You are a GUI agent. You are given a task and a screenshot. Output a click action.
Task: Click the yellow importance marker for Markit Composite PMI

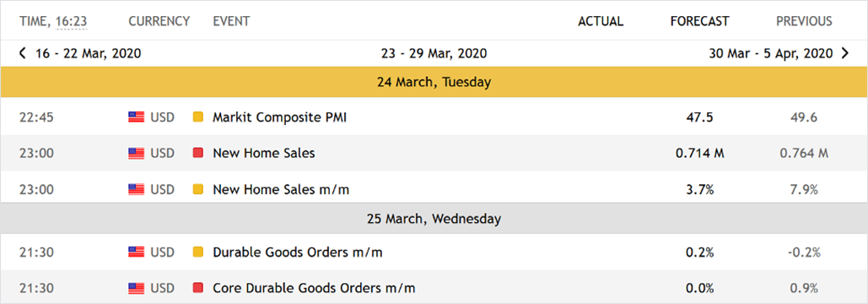pyautogui.click(x=197, y=117)
